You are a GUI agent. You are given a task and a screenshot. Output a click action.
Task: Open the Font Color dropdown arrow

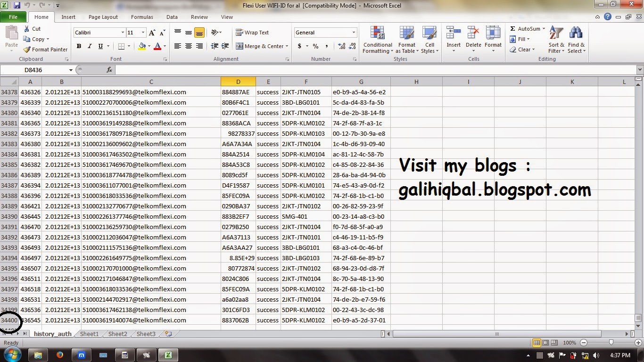click(164, 46)
